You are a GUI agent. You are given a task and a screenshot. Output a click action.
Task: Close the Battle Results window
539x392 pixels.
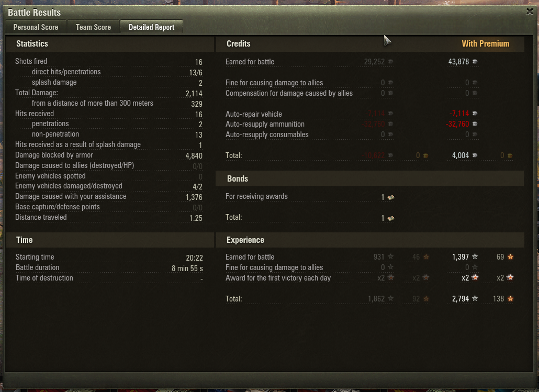(x=530, y=12)
